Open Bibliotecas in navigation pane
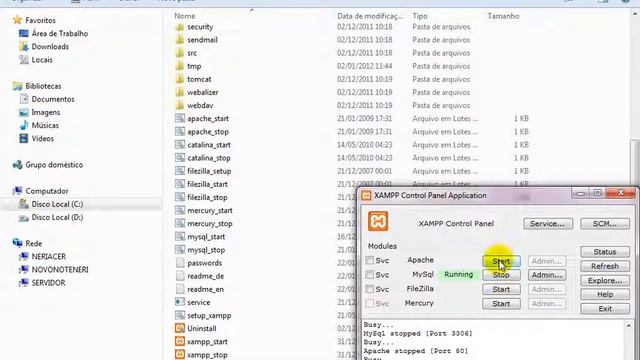640x360 pixels. [x=43, y=86]
